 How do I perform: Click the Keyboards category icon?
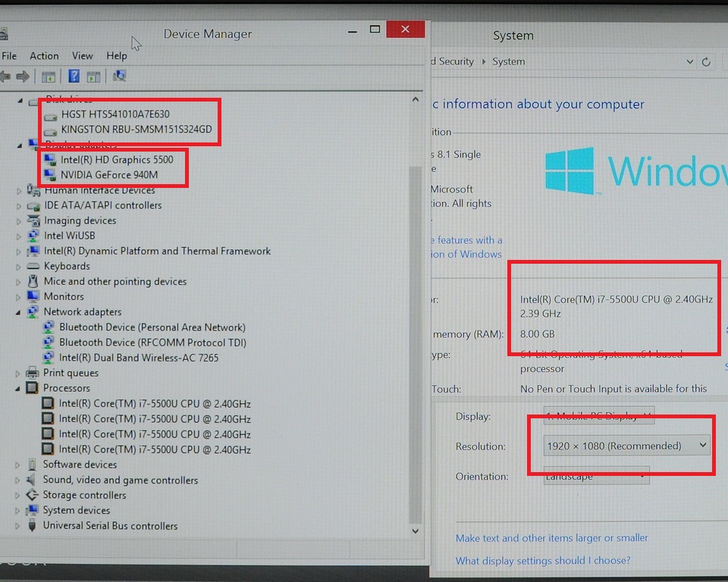(33, 266)
